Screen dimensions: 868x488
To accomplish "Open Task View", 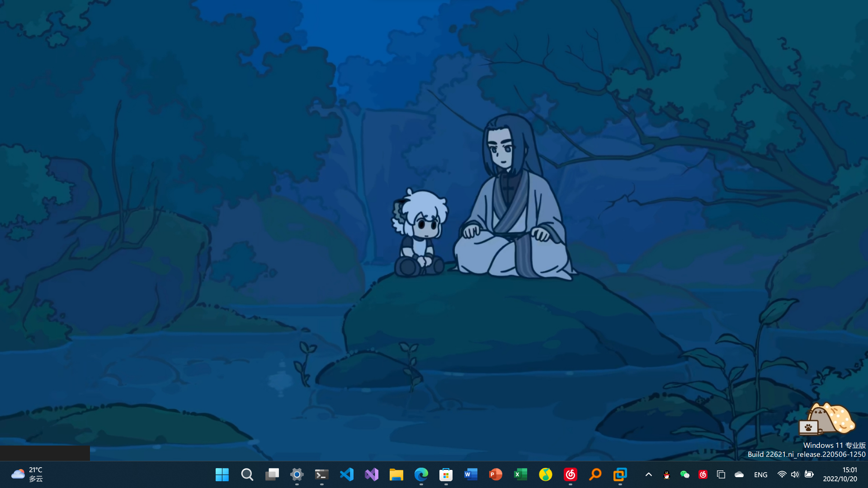I will pos(272,474).
